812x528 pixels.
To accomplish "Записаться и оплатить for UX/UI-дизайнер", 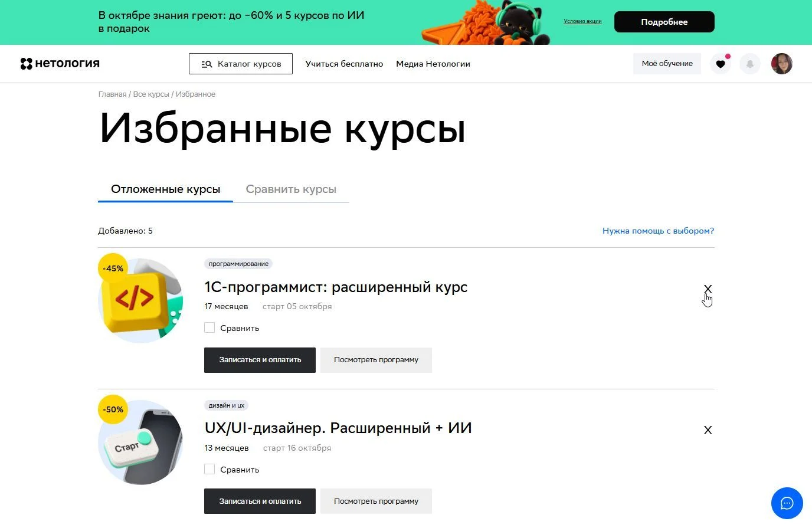I will 260,501.
